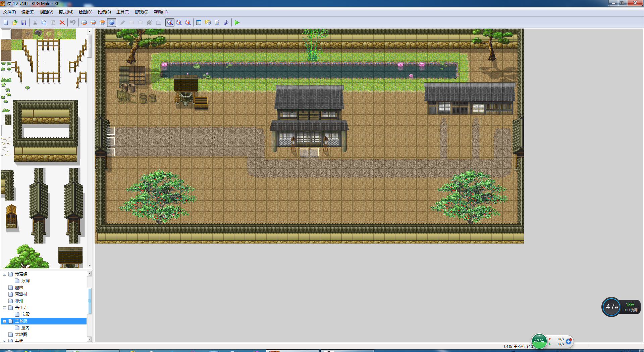The width and height of the screenshot is (644, 352).
Task: Select the Rectangle drawing tool
Action: [131, 23]
